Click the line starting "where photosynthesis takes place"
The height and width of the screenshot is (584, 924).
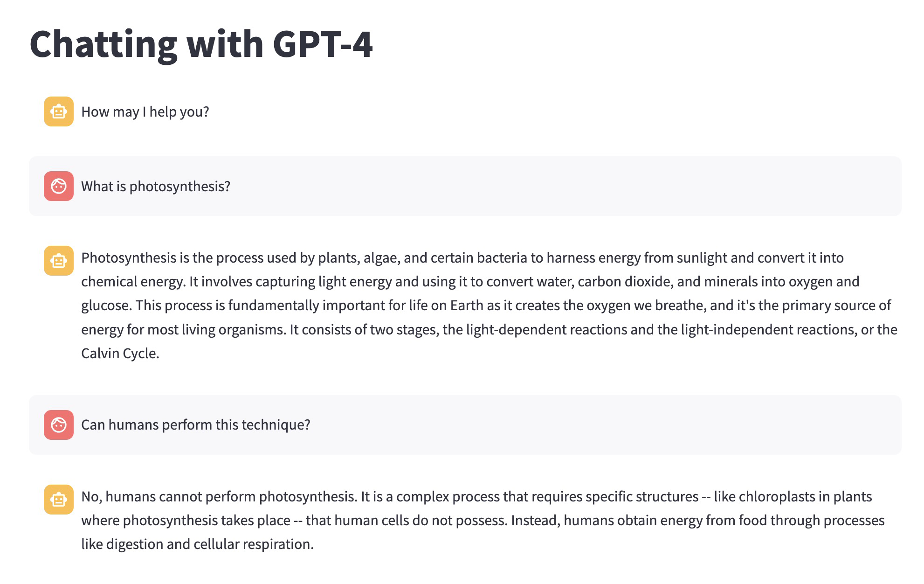click(483, 521)
